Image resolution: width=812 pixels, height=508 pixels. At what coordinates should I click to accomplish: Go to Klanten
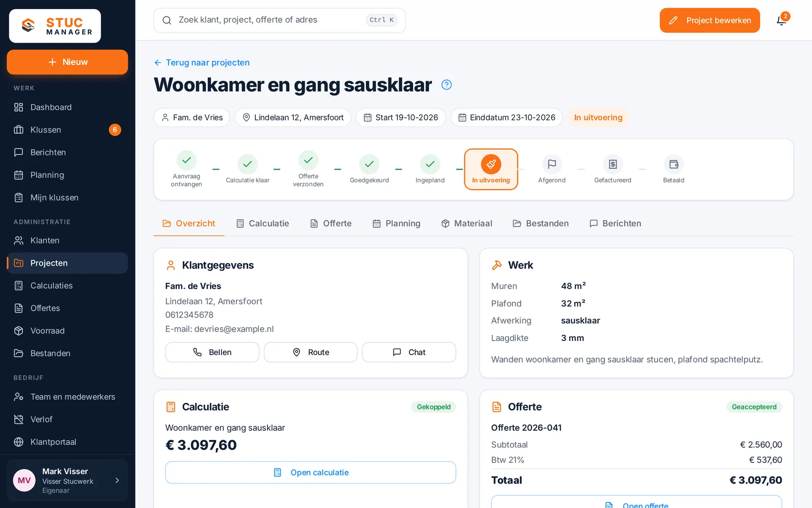67,240
